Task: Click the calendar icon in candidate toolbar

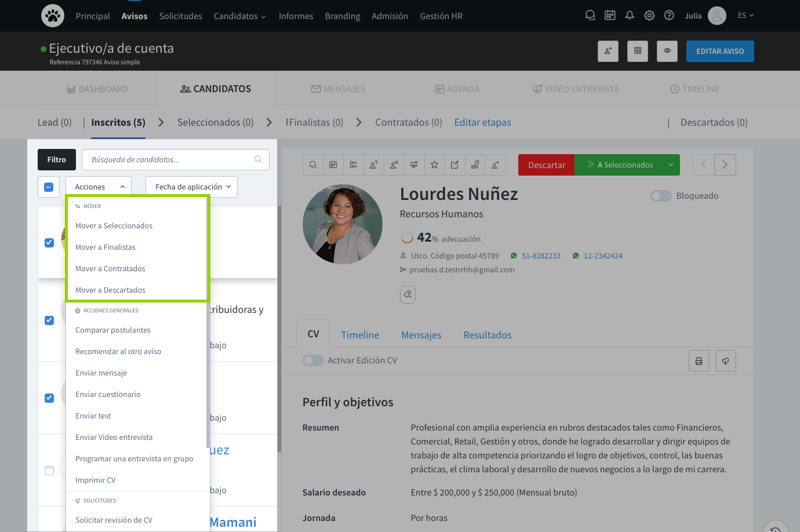Action: pos(333,165)
